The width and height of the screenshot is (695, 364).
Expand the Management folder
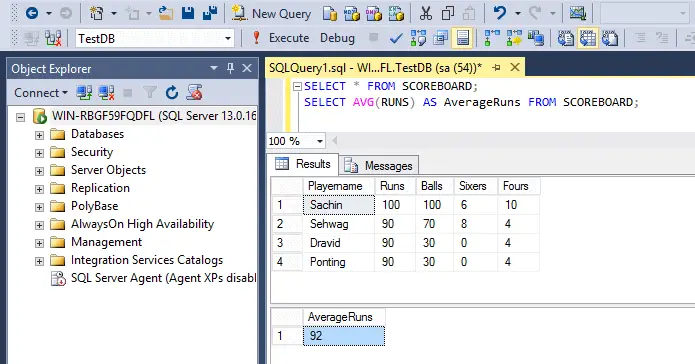click(39, 243)
